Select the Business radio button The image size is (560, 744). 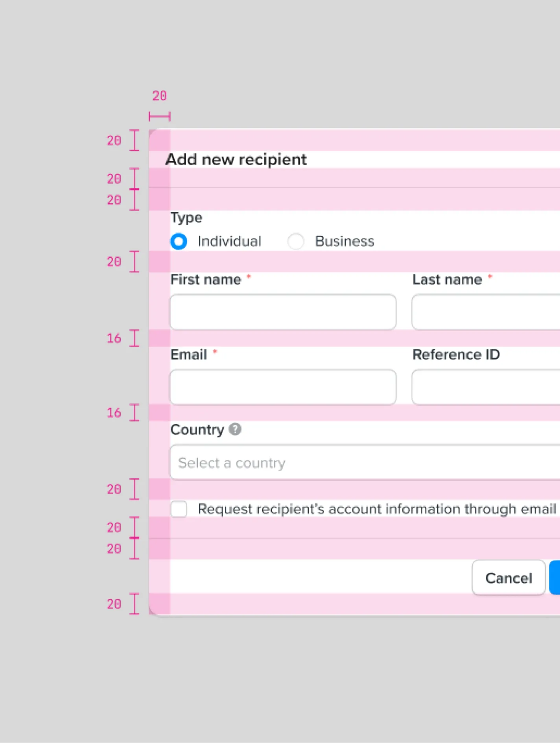[x=296, y=241]
